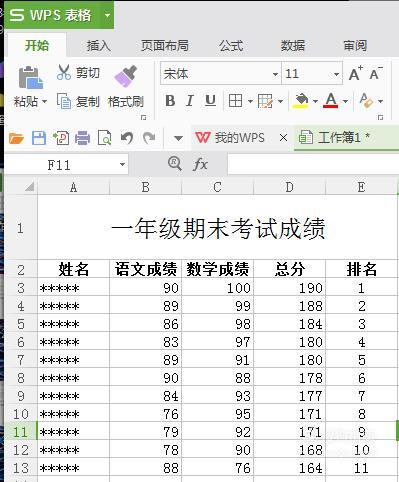Open the 审阅 tab
This screenshot has width=399, height=482.
point(355,45)
